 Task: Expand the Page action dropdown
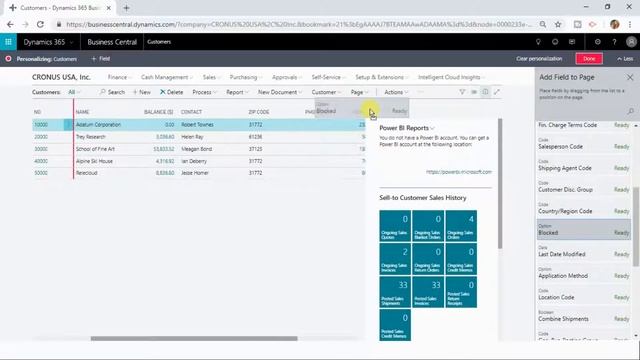pos(360,92)
